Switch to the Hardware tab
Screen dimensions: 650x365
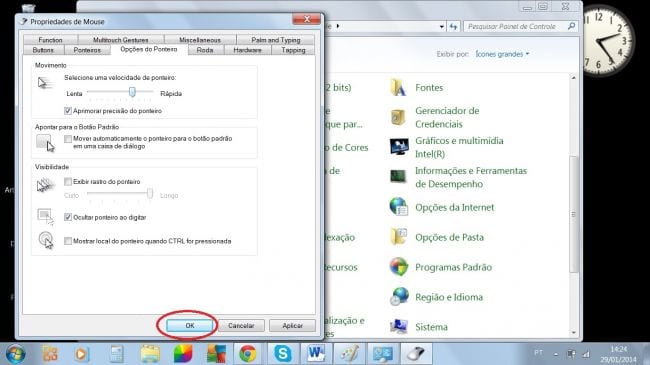coord(247,50)
